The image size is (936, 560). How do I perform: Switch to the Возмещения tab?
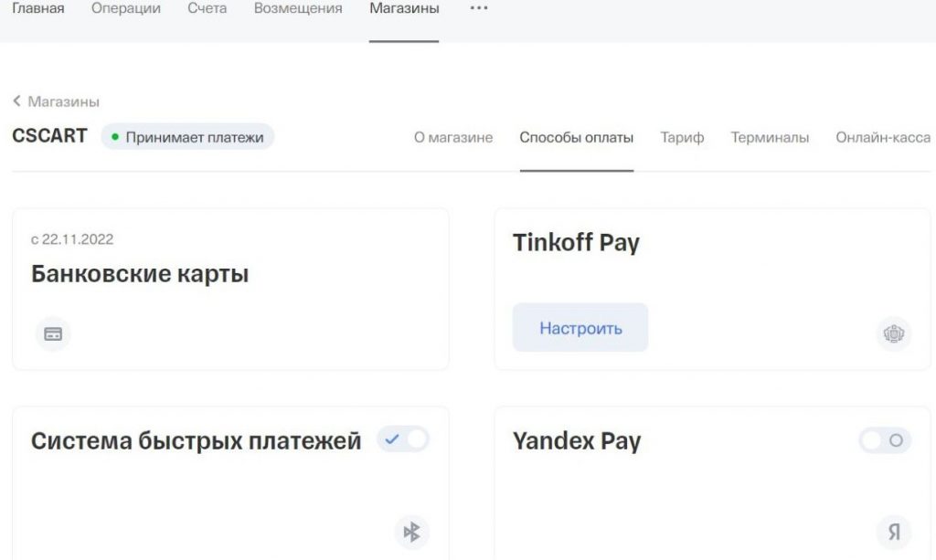coord(298,9)
